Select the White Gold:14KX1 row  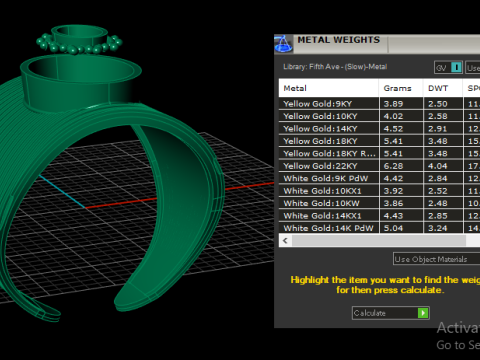coord(379,216)
